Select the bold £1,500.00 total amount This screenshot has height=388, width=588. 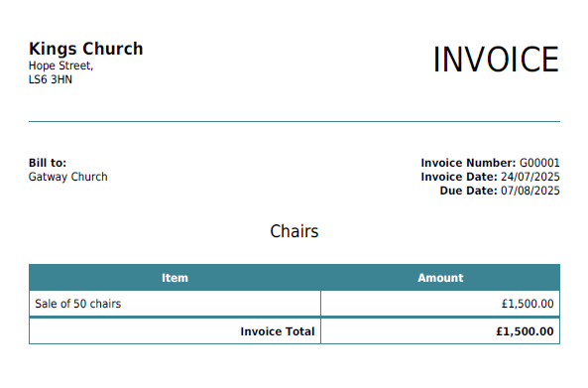click(525, 331)
